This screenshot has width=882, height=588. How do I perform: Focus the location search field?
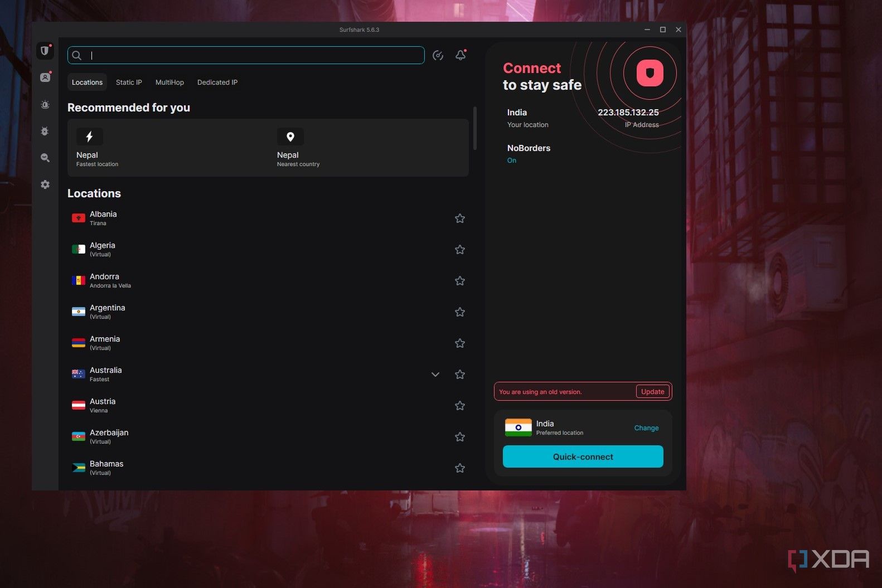246,55
